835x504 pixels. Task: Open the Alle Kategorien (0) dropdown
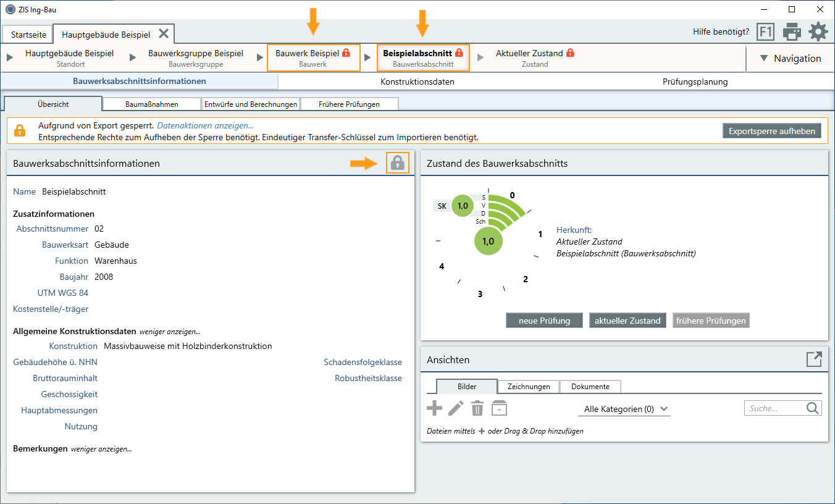(626, 409)
